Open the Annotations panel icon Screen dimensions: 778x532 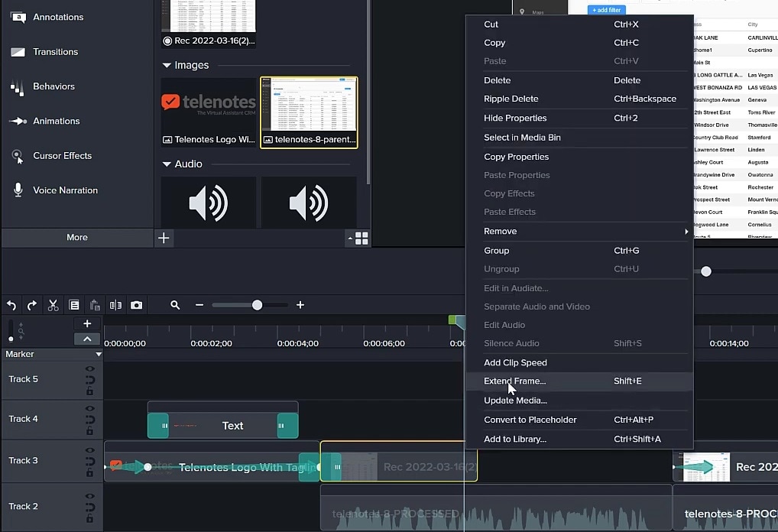[18, 18]
